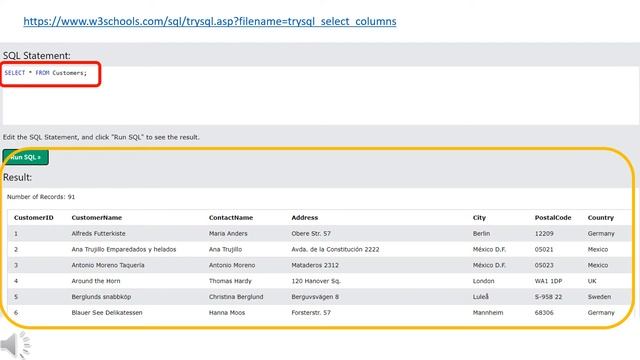
Task: Click the 'Edit the SQL Statement' instruction text
Action: point(101,137)
